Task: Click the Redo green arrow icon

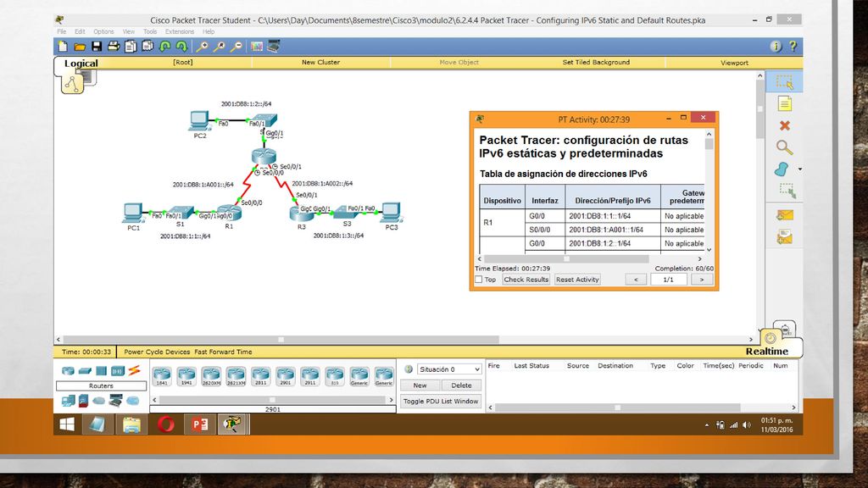Action: coord(181,47)
